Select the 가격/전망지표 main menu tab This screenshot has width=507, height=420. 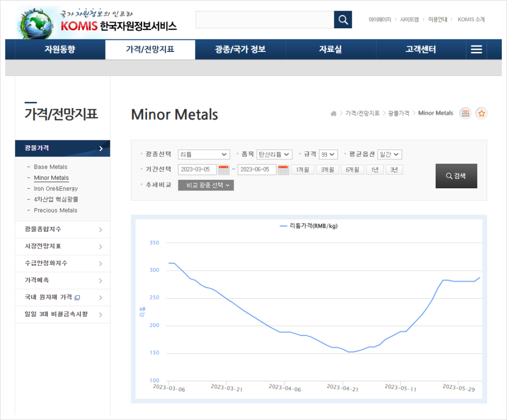click(150, 49)
